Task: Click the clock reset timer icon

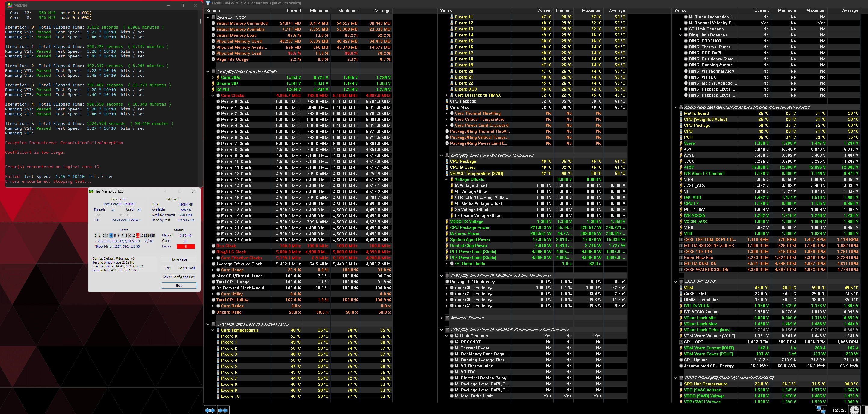Action: point(854,409)
